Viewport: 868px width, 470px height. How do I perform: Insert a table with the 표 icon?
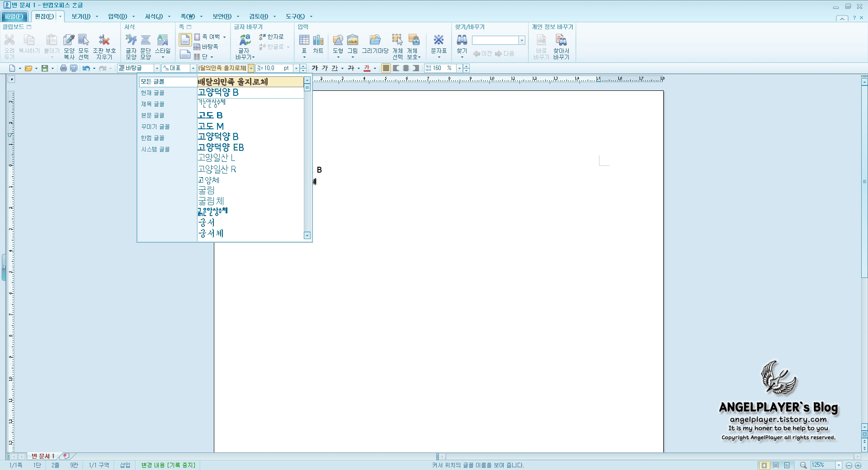304,46
